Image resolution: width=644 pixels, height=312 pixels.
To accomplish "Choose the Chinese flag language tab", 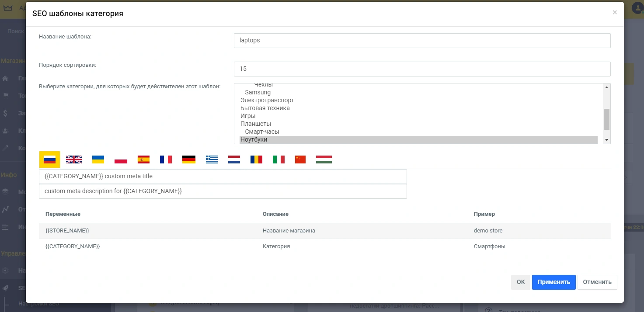I will coord(300,159).
